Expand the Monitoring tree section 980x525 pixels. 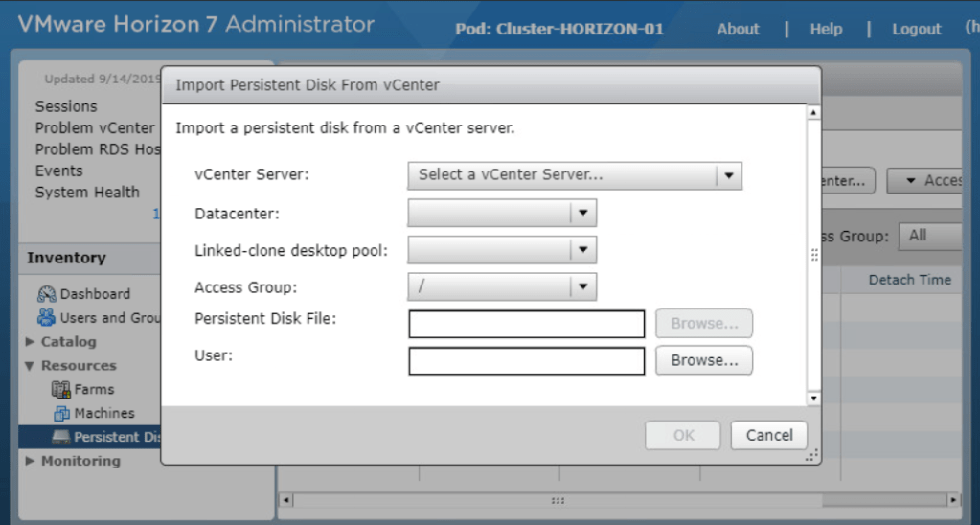[31, 462]
